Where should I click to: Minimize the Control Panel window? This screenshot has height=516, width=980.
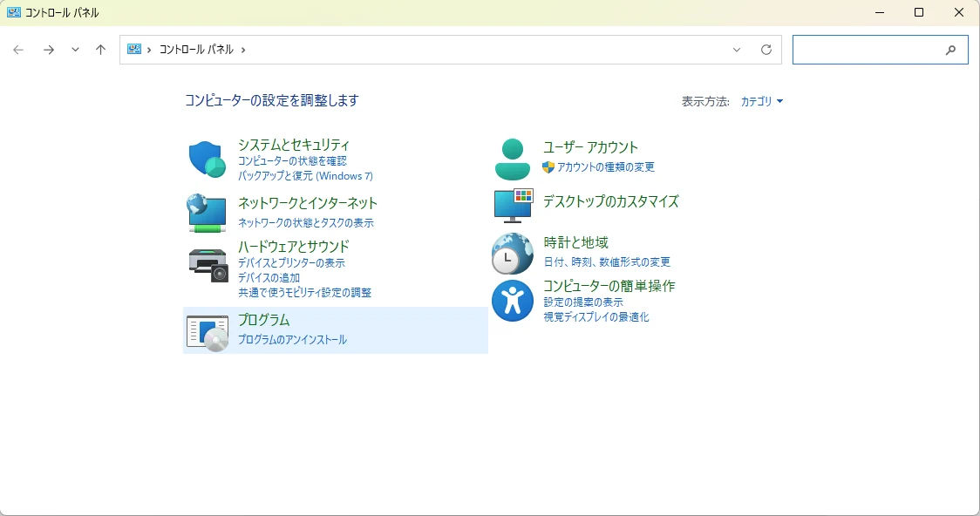880,12
